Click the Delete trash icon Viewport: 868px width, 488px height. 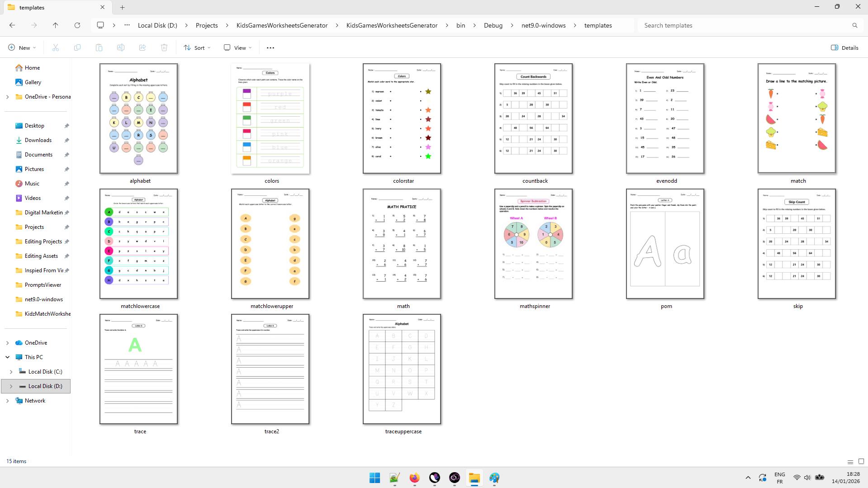tap(164, 47)
